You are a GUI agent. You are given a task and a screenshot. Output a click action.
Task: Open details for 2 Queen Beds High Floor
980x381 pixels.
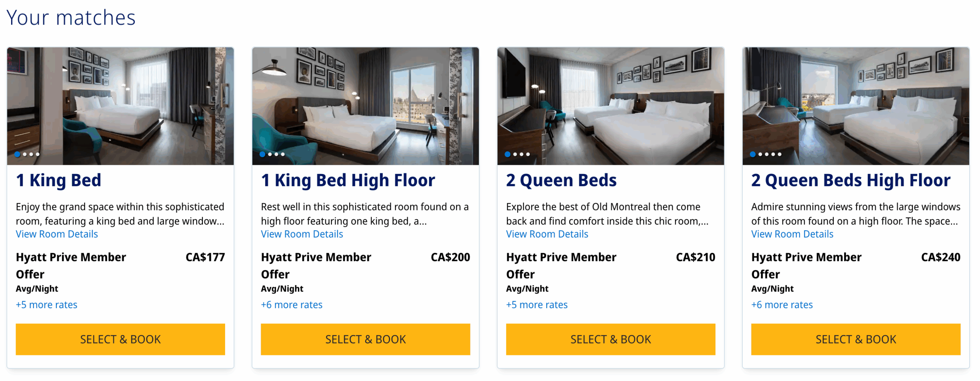[792, 234]
